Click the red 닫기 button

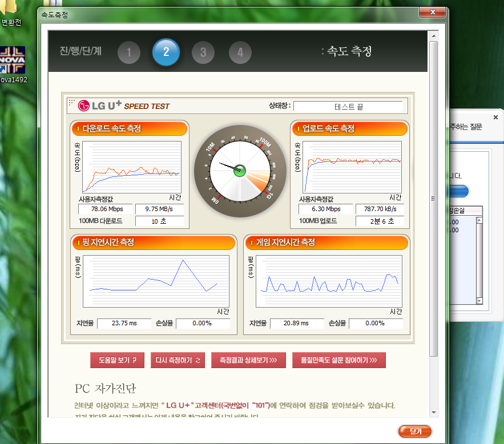click(415, 431)
